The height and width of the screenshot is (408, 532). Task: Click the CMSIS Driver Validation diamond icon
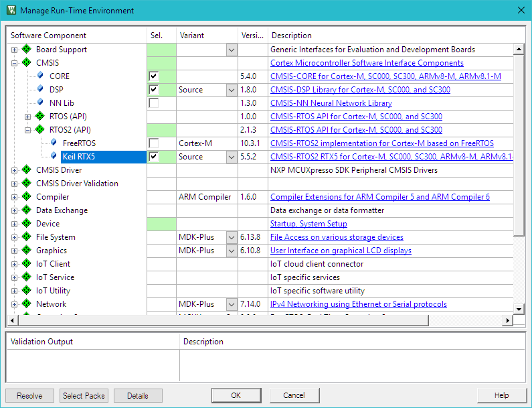coord(27,183)
